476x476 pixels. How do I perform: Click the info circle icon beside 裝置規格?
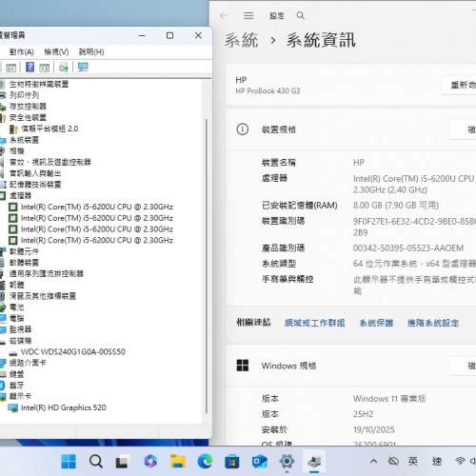[x=243, y=129]
